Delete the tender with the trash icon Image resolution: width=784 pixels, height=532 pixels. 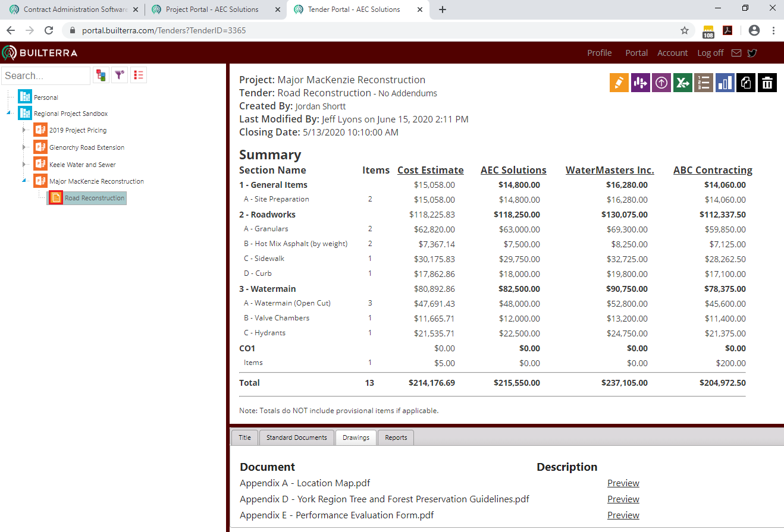(x=767, y=83)
